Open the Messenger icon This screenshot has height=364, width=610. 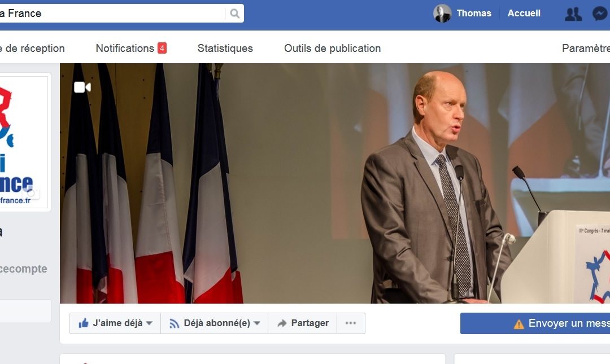(x=600, y=14)
